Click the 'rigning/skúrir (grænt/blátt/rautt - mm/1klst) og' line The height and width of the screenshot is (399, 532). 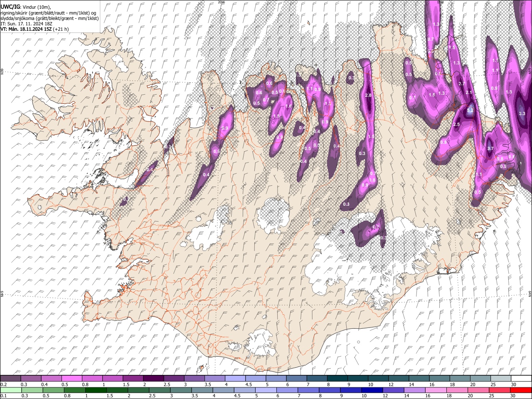[48, 13]
